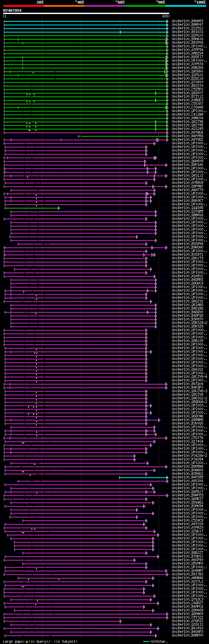
Task: Select the UniRef100_Q2PQJ1 label
Action: (x=187, y=75)
